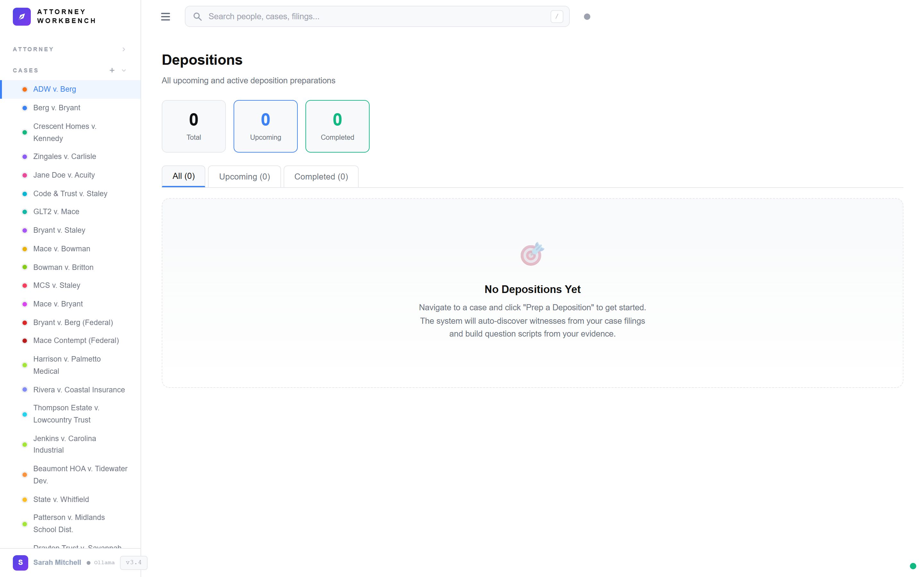Collapse the CASES section chevron
Image resolution: width=924 pixels, height=577 pixels.
pos(123,71)
